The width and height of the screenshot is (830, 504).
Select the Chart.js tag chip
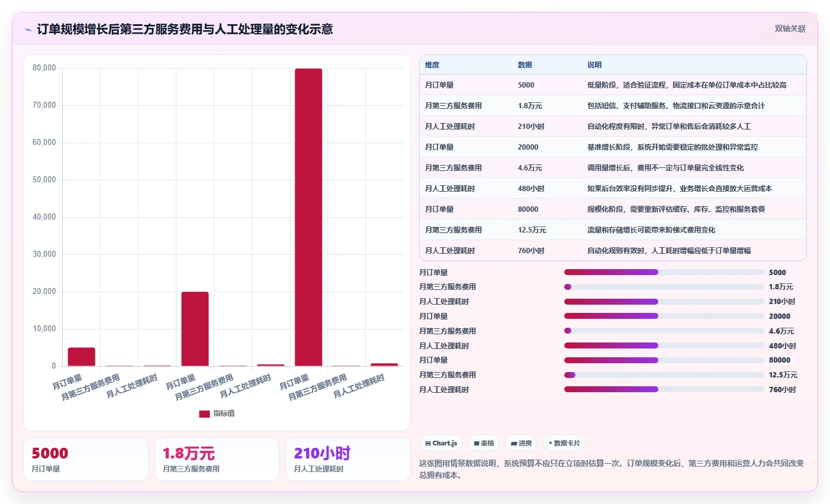coord(441,443)
